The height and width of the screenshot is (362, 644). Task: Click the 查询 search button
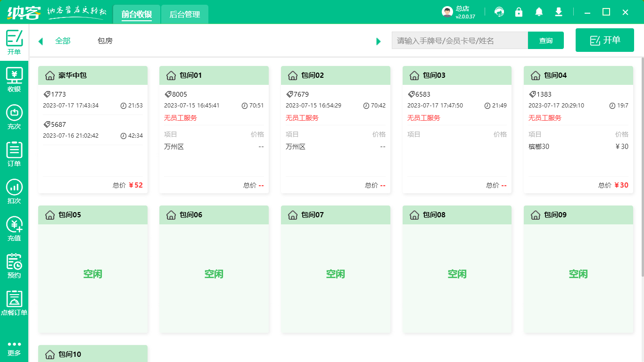546,41
